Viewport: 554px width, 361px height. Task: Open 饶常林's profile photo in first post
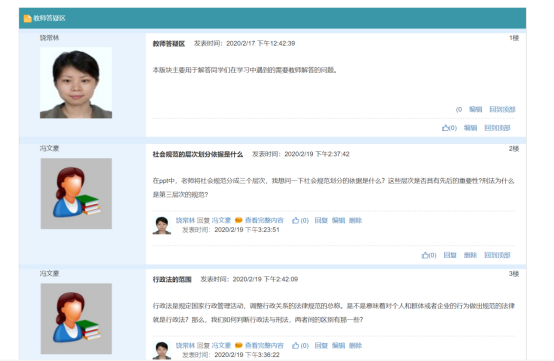coord(76,83)
